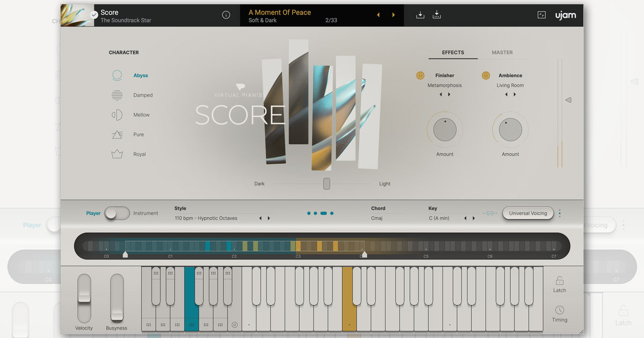
Task: Toggle the Ambience power button
Action: coord(486,76)
